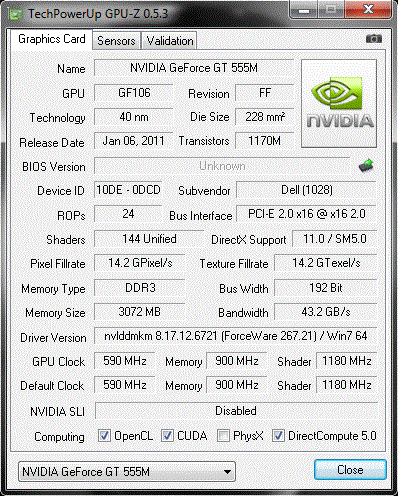Toggle the DirectCompute 5.0 checkbox
398x496 pixels.
[278, 436]
